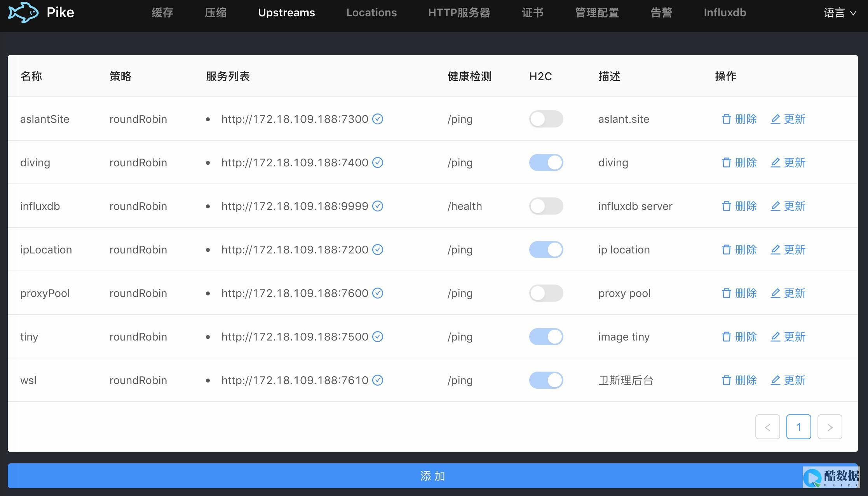
Task: Go to next page arrow
Action: point(830,427)
